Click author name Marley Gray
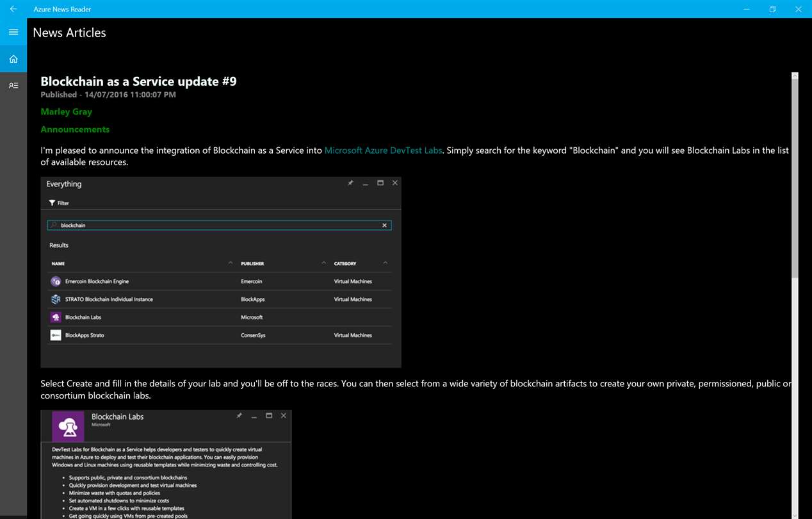Image resolution: width=812 pixels, height=519 pixels. pos(66,111)
